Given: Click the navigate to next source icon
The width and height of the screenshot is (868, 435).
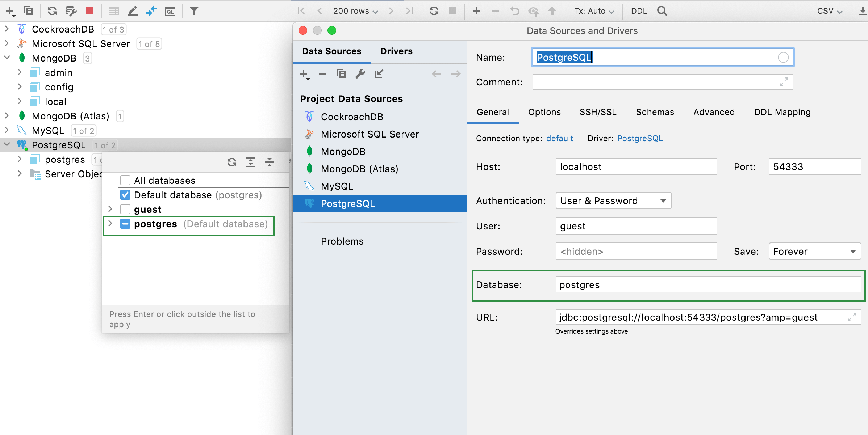Looking at the screenshot, I should point(455,74).
